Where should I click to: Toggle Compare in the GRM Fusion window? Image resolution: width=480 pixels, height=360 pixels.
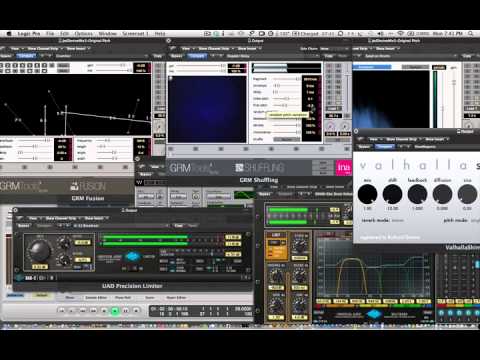coord(26,56)
